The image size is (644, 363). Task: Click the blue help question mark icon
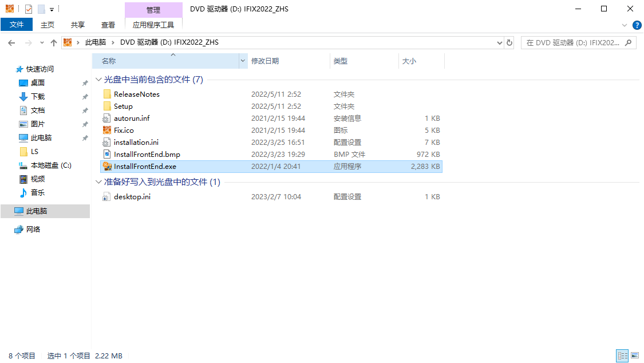(x=637, y=25)
